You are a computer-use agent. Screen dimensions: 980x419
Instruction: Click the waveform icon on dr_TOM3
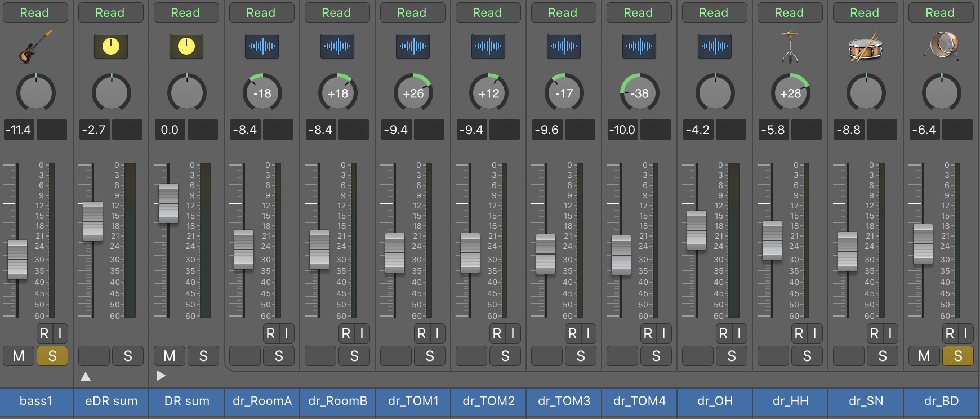pyautogui.click(x=564, y=46)
